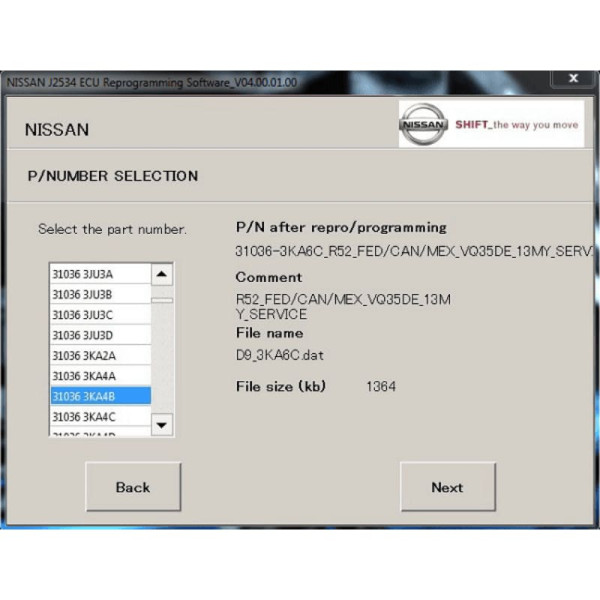The width and height of the screenshot is (600, 600).
Task: Click the empty scrollbar track in list
Action: 162,360
